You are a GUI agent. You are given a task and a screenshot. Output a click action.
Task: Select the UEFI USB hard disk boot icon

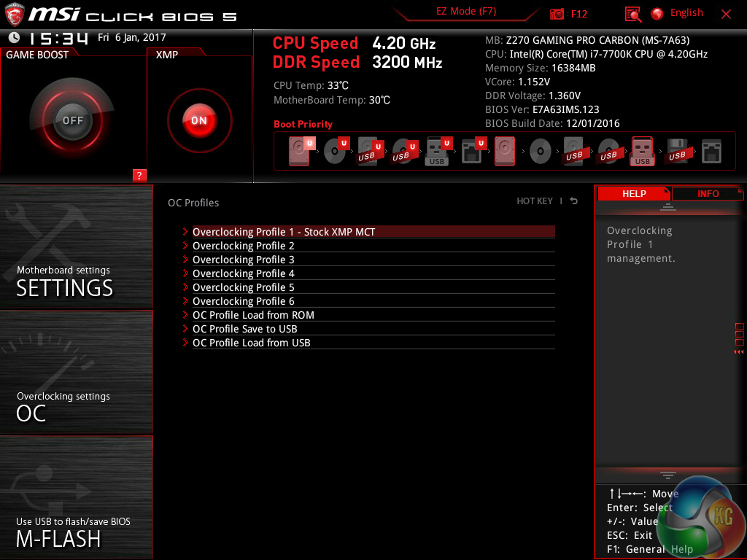[370, 152]
